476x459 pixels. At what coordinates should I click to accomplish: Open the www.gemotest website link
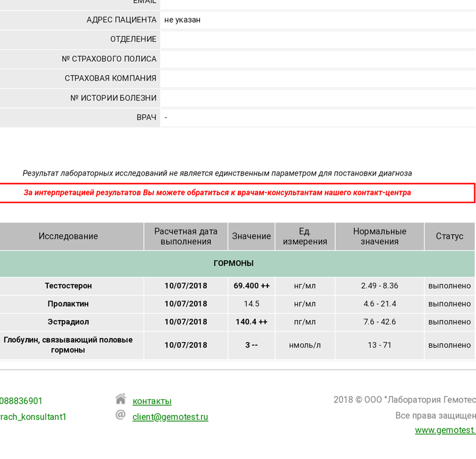click(445, 430)
